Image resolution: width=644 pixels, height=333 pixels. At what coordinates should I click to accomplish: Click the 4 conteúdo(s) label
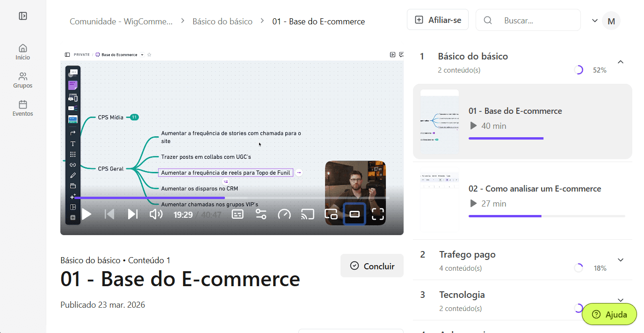tap(460, 268)
